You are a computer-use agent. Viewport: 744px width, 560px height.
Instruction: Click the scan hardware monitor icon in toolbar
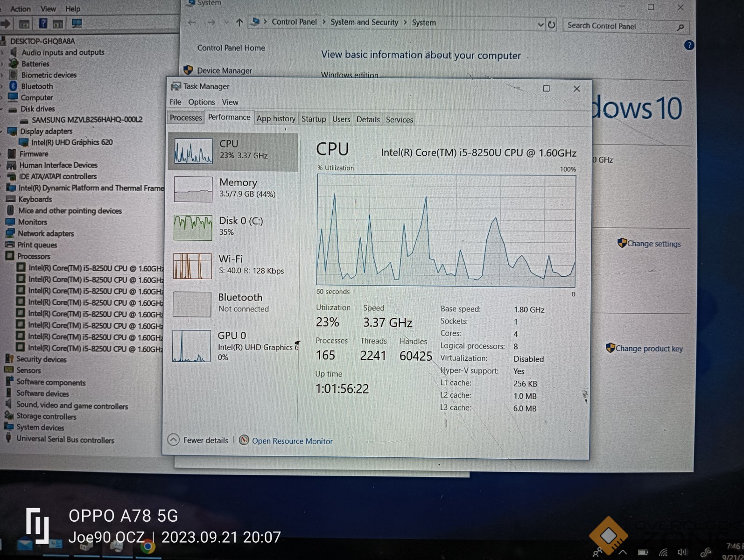(77, 23)
